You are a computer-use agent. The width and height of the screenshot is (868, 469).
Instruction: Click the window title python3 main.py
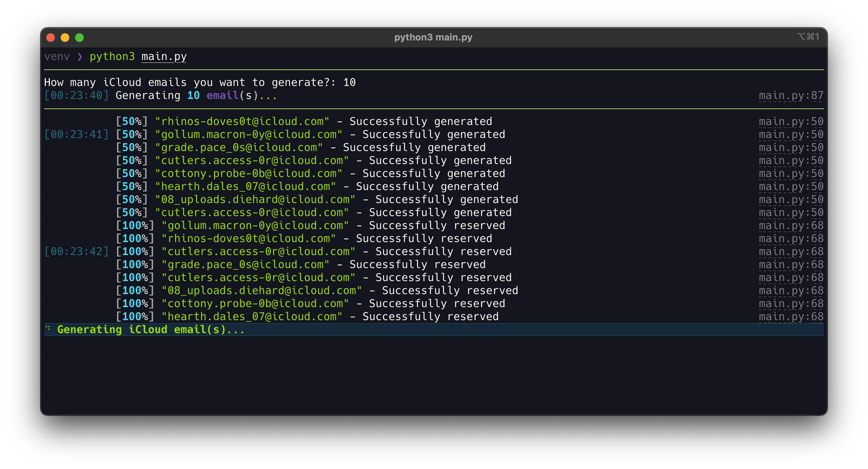(433, 37)
